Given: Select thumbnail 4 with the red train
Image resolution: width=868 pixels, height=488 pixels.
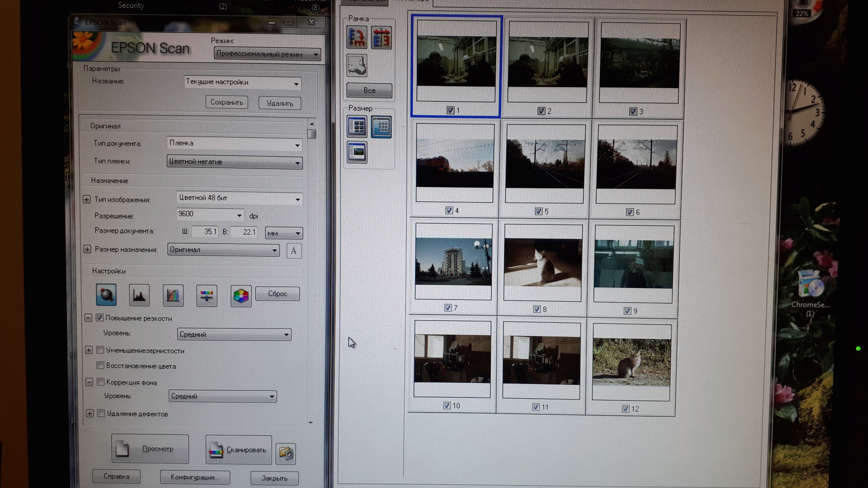Looking at the screenshot, I should 454,163.
